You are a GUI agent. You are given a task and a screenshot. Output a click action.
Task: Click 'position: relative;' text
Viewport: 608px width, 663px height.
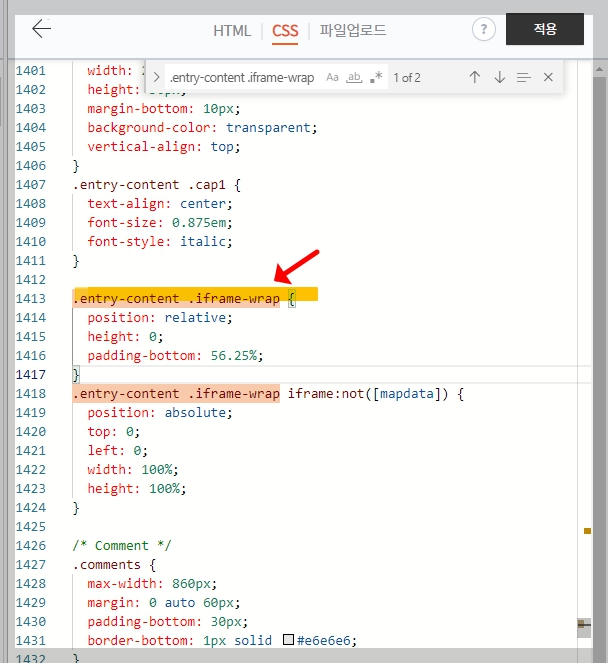tap(160, 318)
